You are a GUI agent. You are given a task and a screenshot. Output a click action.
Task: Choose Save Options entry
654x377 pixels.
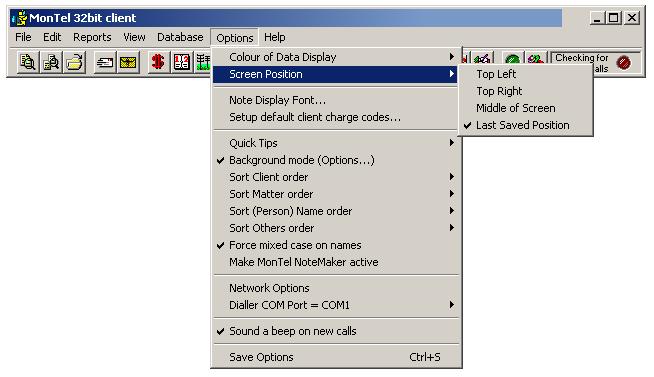point(337,357)
